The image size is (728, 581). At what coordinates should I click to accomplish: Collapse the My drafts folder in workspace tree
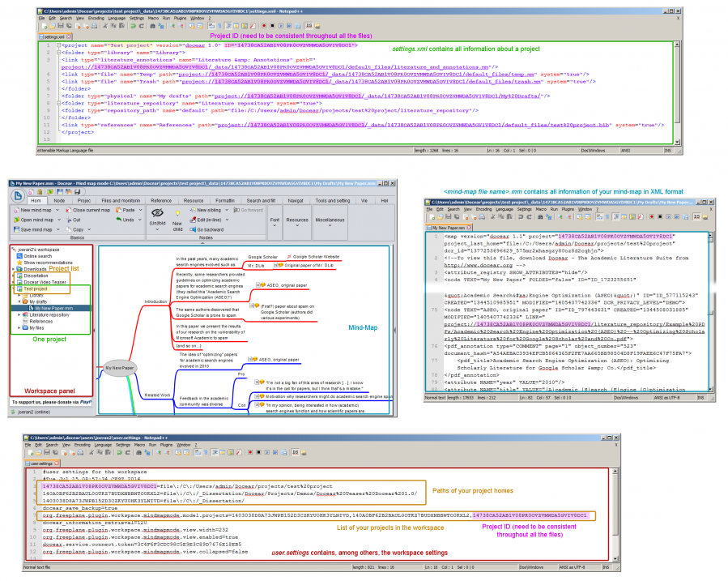19,301
